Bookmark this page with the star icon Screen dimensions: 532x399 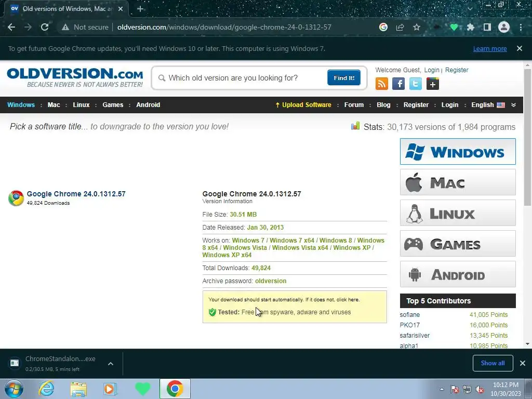pos(417,27)
